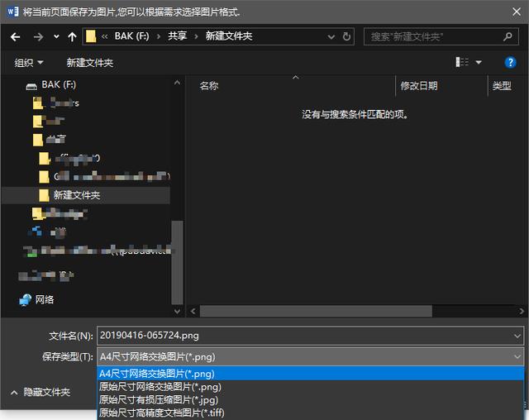Click the 新建文件夹 toolbar button

point(90,62)
